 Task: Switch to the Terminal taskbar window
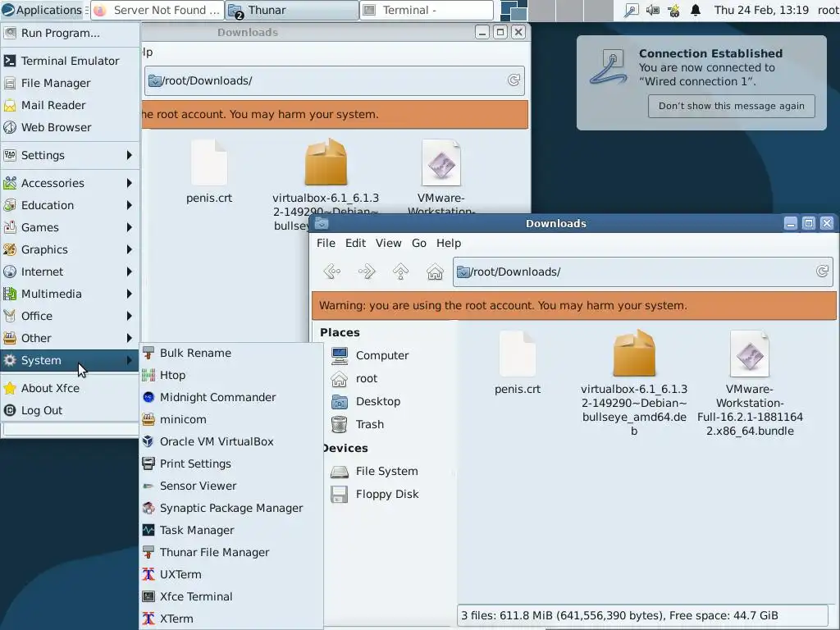pos(427,10)
